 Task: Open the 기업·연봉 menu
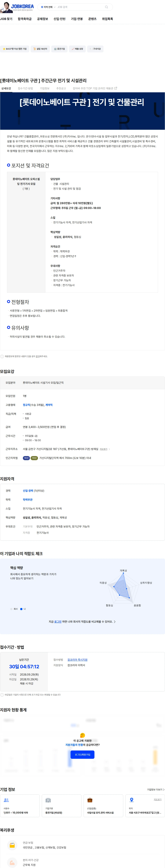77,19
